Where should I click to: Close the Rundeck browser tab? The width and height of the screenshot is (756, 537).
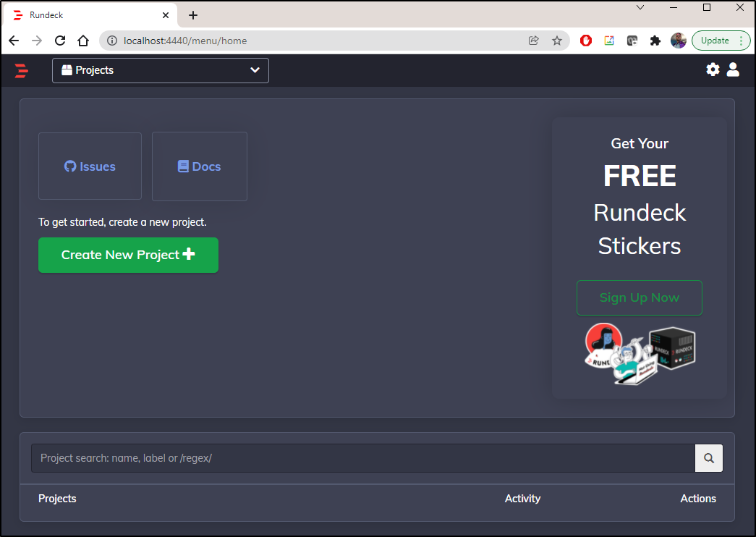[x=166, y=15]
